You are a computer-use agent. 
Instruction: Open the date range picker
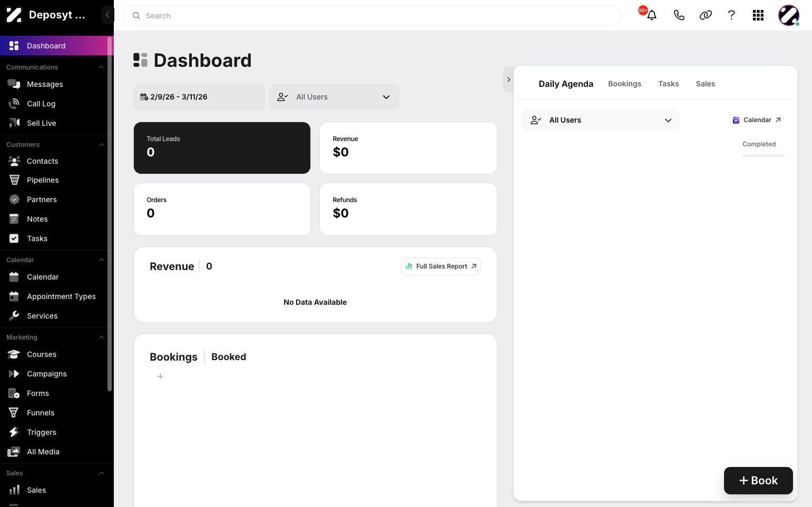coord(199,97)
